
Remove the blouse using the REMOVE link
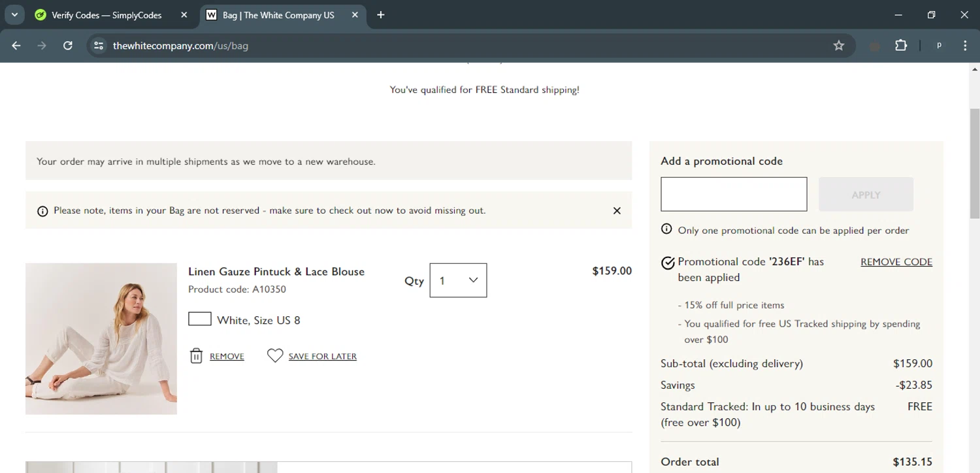coord(227,356)
